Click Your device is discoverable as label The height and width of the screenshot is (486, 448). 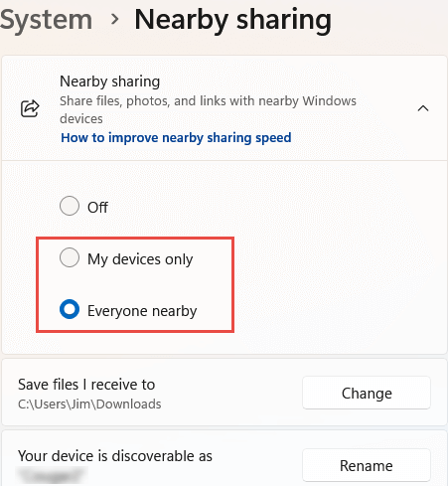(x=115, y=456)
